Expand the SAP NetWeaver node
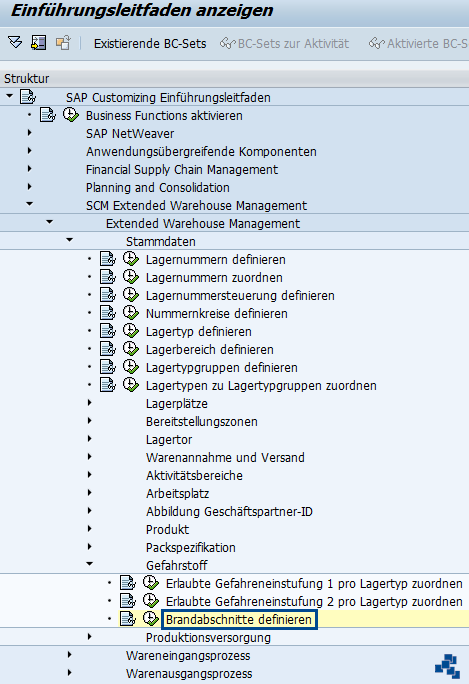Image resolution: width=469 pixels, height=684 pixels. 30,132
